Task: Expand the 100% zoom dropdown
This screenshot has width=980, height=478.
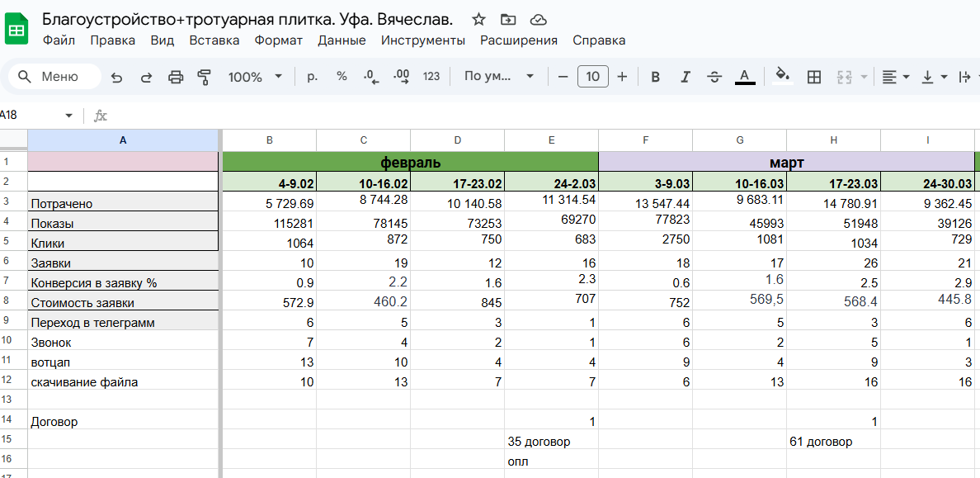Action: [x=255, y=77]
